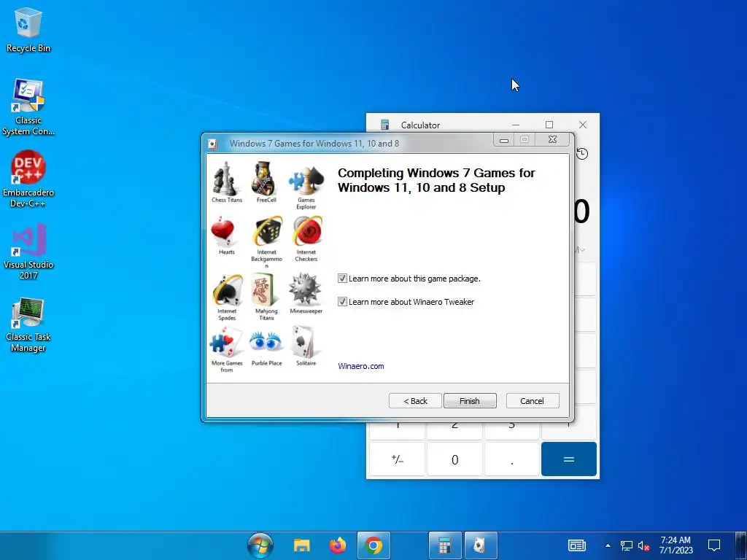The height and width of the screenshot is (560, 747).
Task: Open Calculator history clock icon
Action: [x=582, y=154]
